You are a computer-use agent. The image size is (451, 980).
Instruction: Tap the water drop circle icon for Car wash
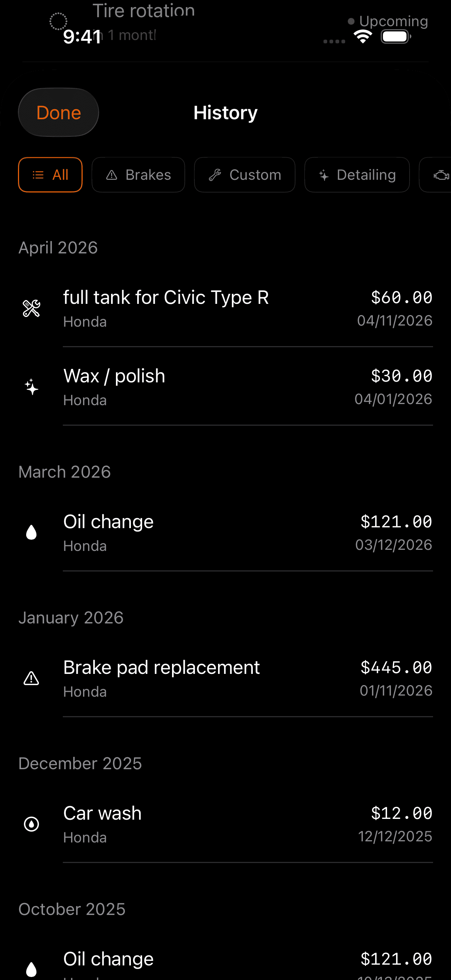31,824
